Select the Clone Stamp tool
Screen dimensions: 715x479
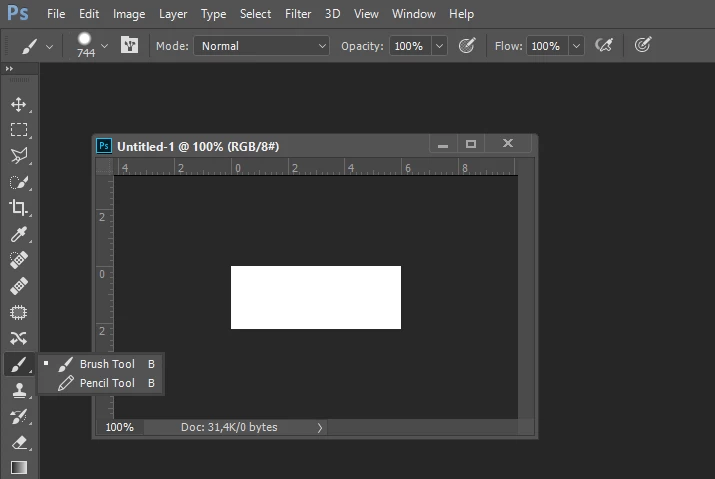(x=19, y=390)
